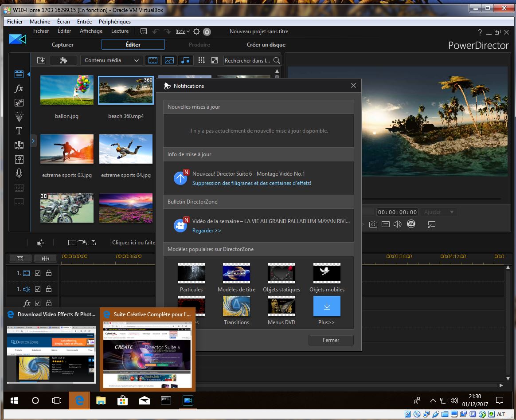
Task: Open the Effects room (fx) in sidebar
Action: 19,89
